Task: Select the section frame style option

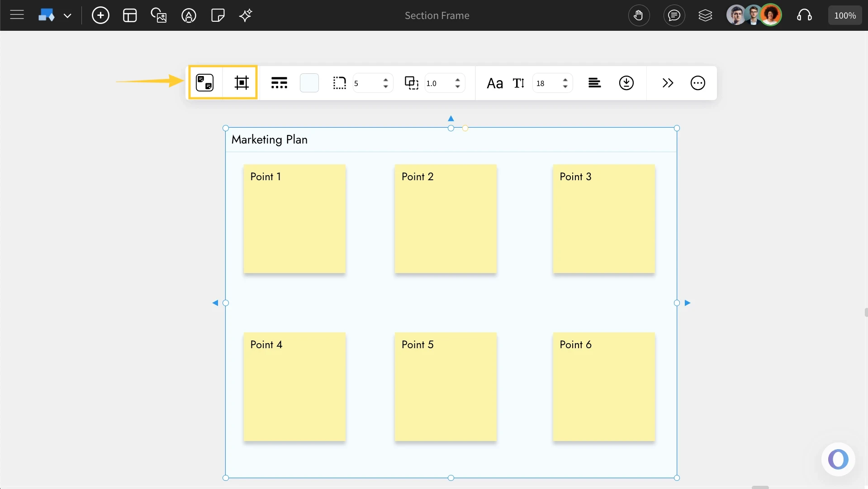Action: pos(204,82)
